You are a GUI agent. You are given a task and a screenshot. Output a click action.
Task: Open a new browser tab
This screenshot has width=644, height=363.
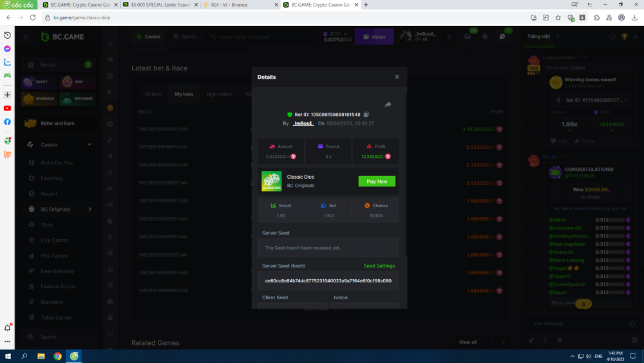click(366, 5)
